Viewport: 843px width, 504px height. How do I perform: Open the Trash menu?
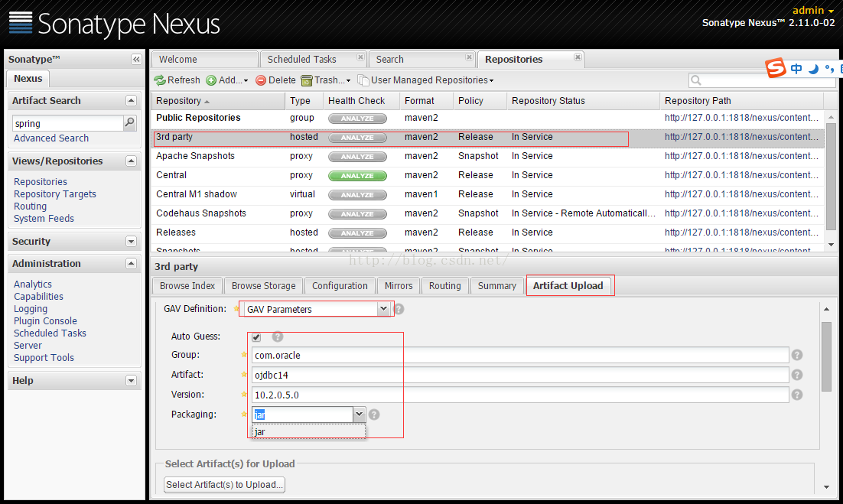click(x=326, y=80)
